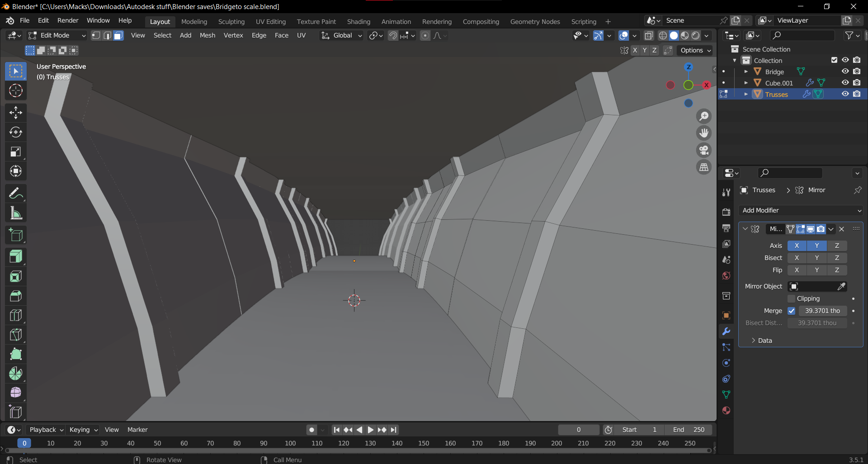This screenshot has height=464, width=868.
Task: Open the Object Data properties tab
Action: [726, 395]
